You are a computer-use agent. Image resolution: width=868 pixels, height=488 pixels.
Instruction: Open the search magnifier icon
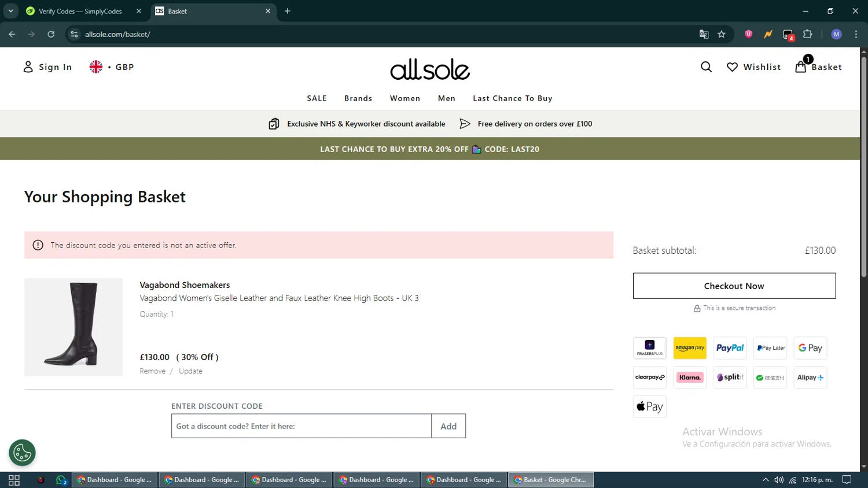coord(706,67)
